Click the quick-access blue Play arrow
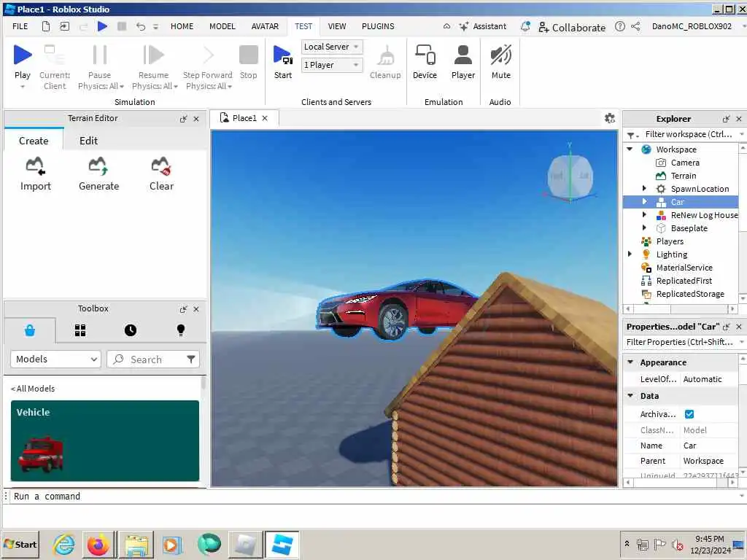Screen dimensions: 747x560 (x=102, y=26)
